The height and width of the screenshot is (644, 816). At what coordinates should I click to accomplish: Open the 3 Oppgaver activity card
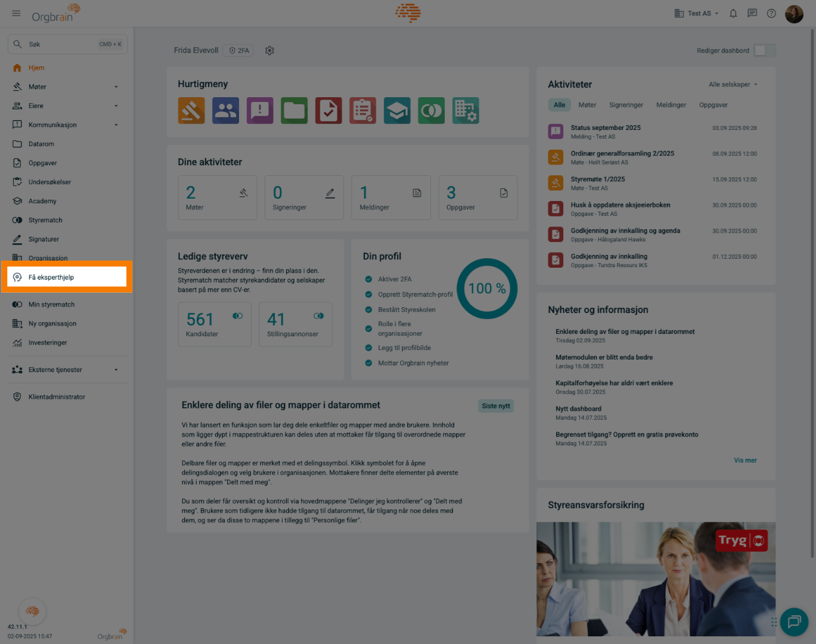pos(478,198)
